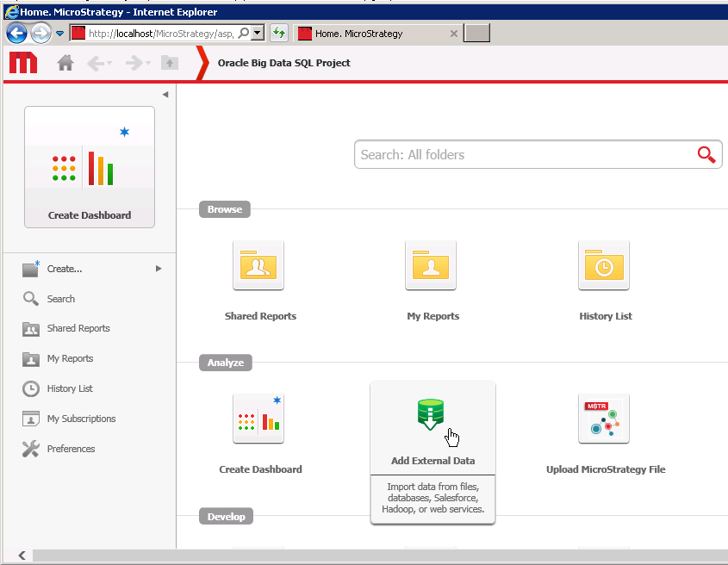Open Preferences via the wrench icon
The width and height of the screenshot is (728, 565).
tap(31, 449)
